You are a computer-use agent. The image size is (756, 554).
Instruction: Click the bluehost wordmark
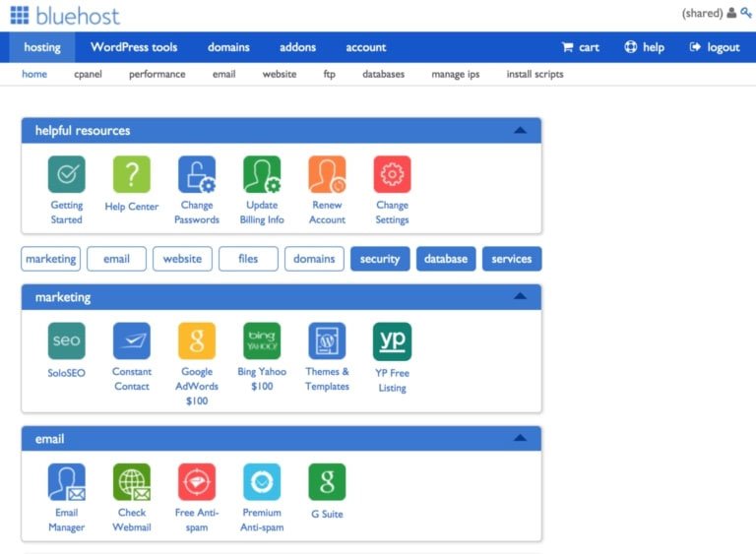(78, 16)
